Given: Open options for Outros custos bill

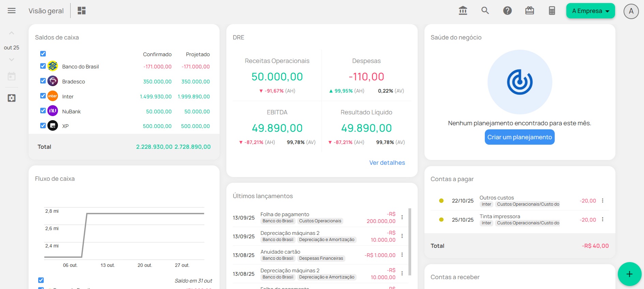Looking at the screenshot, I should click(603, 200).
